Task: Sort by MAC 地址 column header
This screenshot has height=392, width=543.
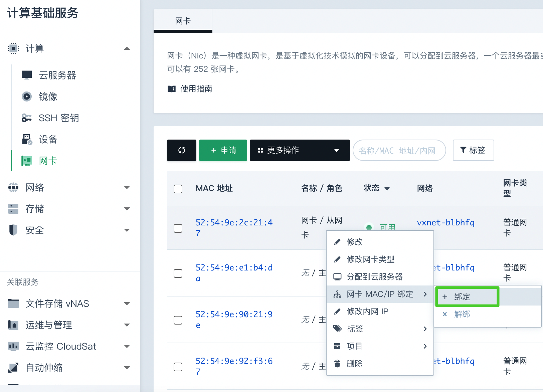Action: click(x=214, y=188)
